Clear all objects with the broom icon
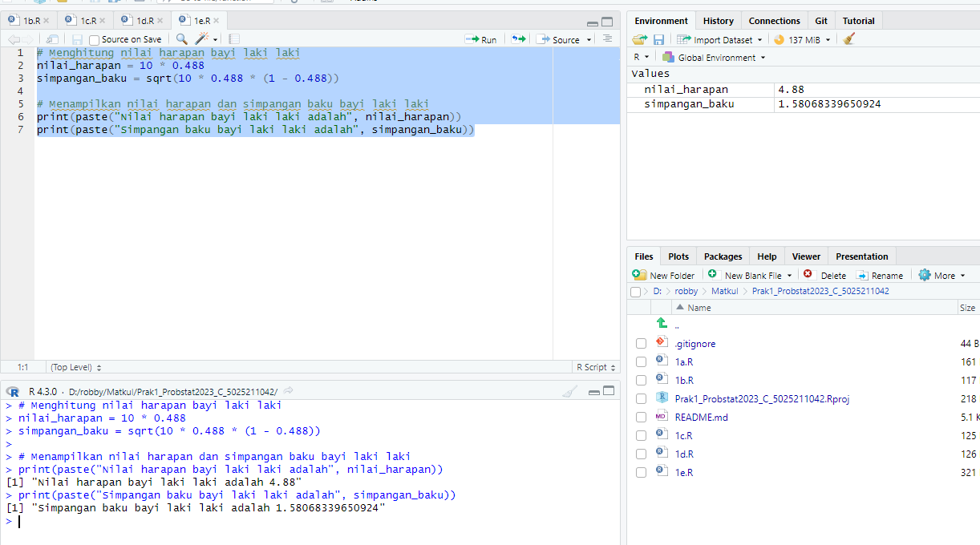This screenshot has height=545, width=980. pyautogui.click(x=849, y=39)
